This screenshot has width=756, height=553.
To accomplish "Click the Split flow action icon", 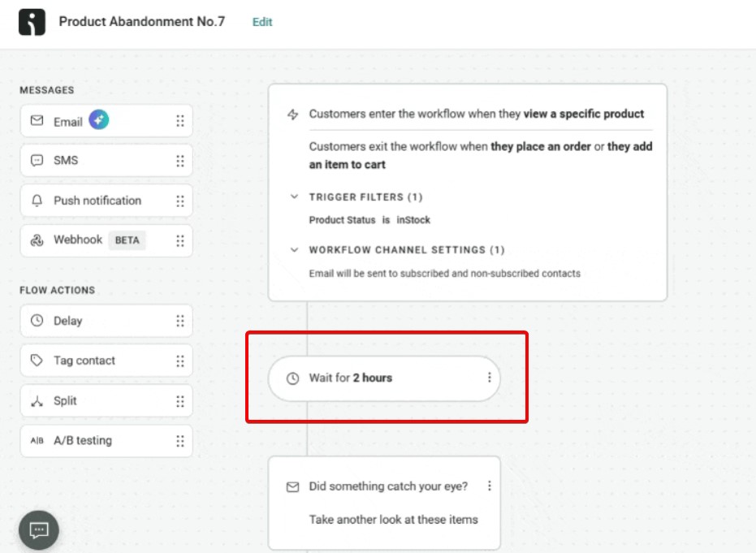I will (36, 400).
